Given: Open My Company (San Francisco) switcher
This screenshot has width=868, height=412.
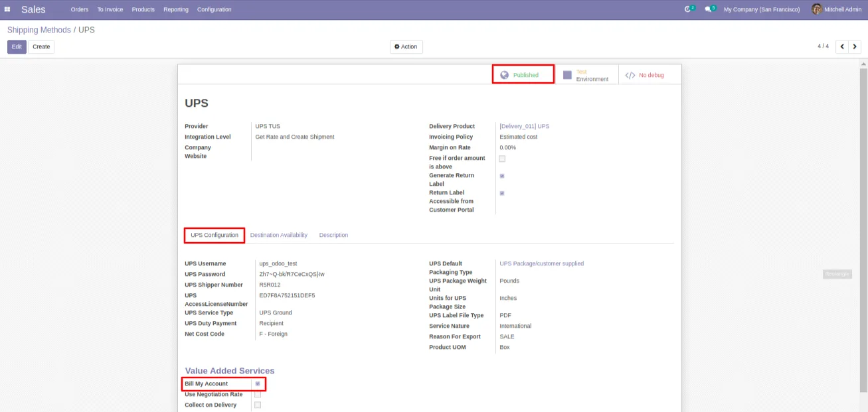Looking at the screenshot, I should (x=761, y=9).
